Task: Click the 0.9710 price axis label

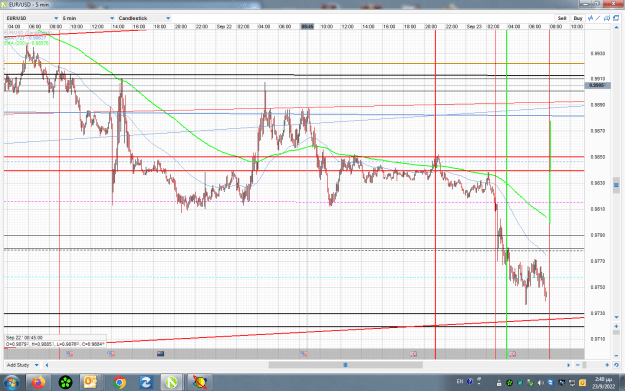Action: [597, 339]
